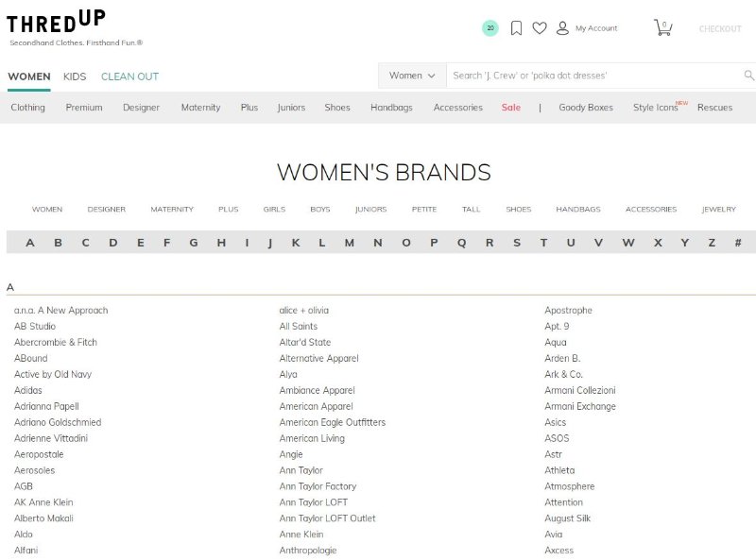Open the Abercrombie & Fitch brand link
The width and height of the screenshot is (756, 560).
point(56,342)
